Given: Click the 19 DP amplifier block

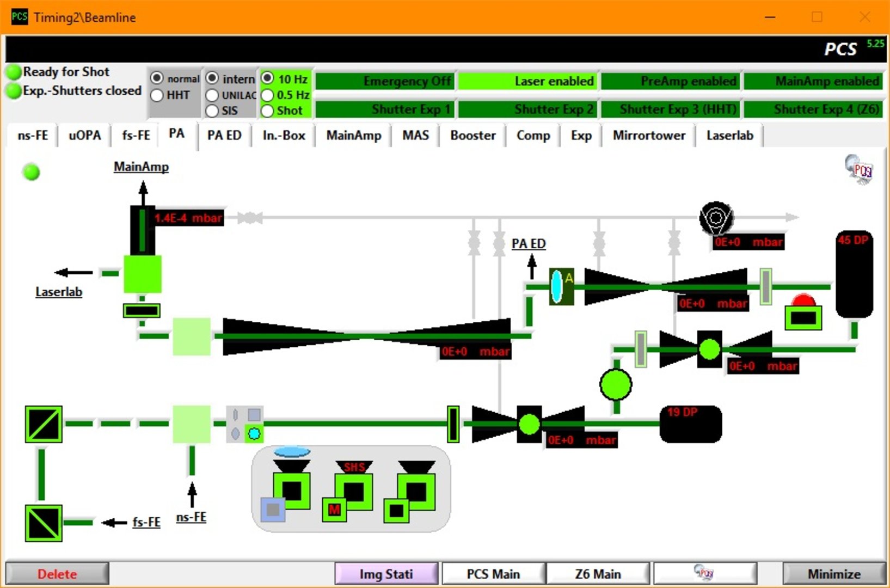Looking at the screenshot, I should click(691, 424).
